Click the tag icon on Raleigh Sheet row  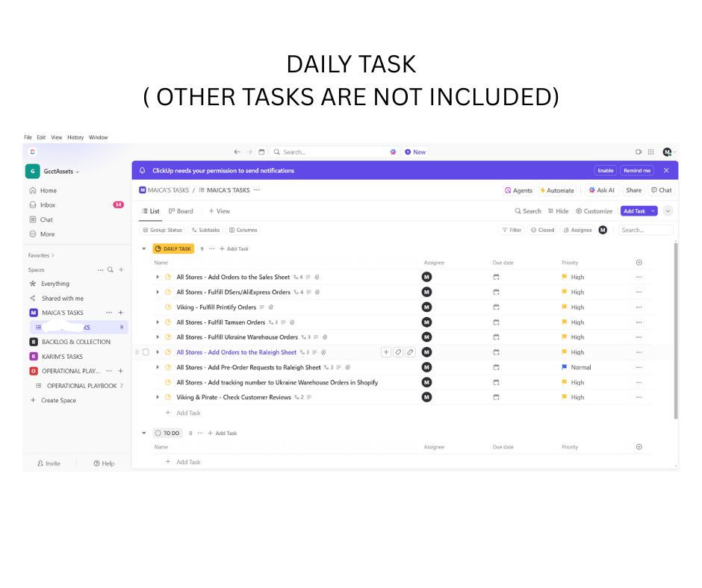[398, 352]
